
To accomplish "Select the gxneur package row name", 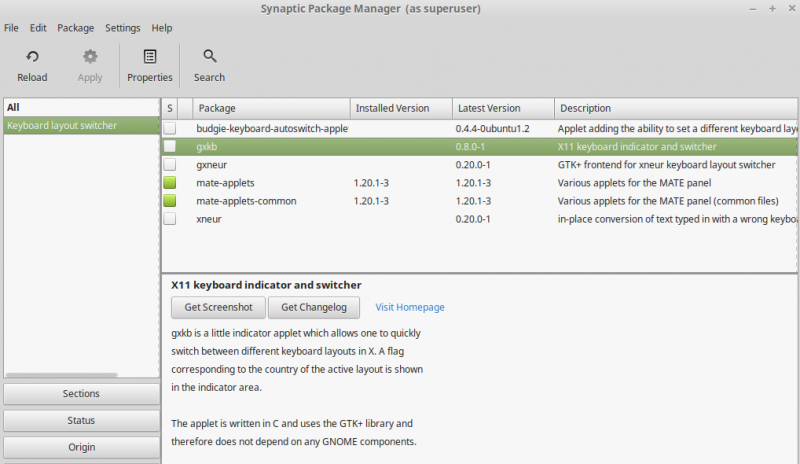I will (212, 165).
